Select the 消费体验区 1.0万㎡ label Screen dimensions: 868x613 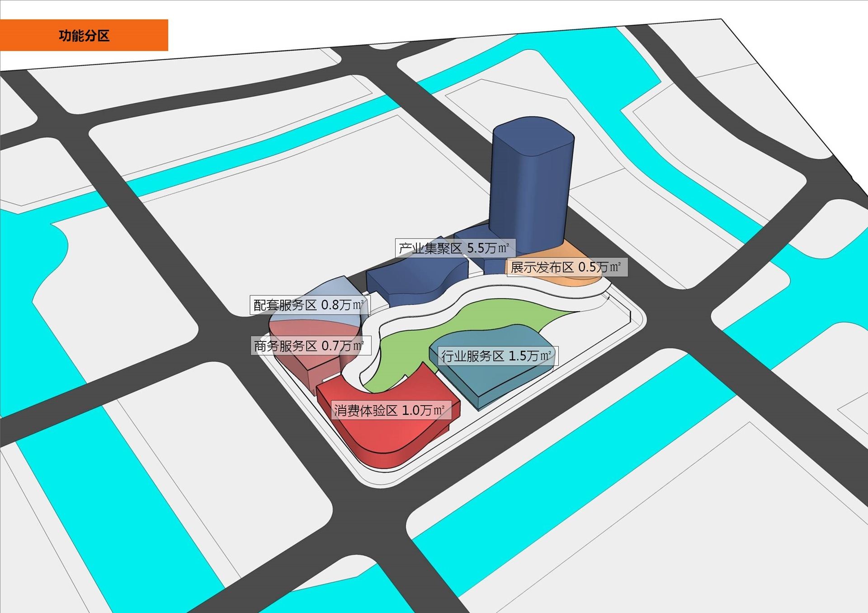391,411
